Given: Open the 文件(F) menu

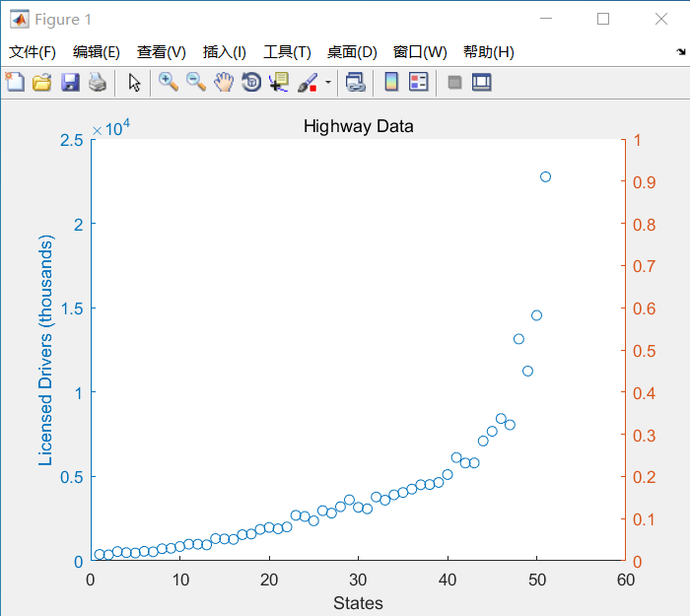Looking at the screenshot, I should tap(33, 52).
